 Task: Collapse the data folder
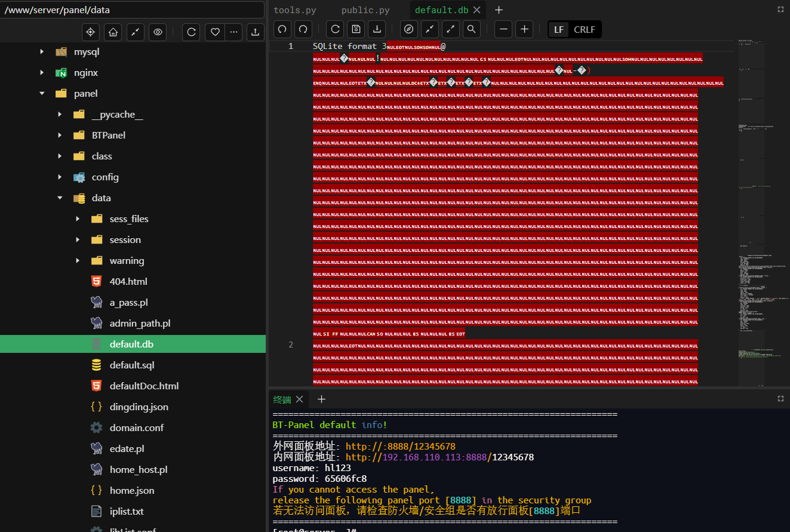[x=60, y=198]
